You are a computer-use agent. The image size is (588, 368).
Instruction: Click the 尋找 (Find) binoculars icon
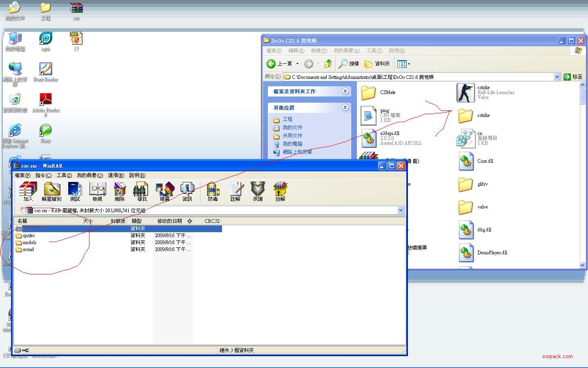coord(142,191)
